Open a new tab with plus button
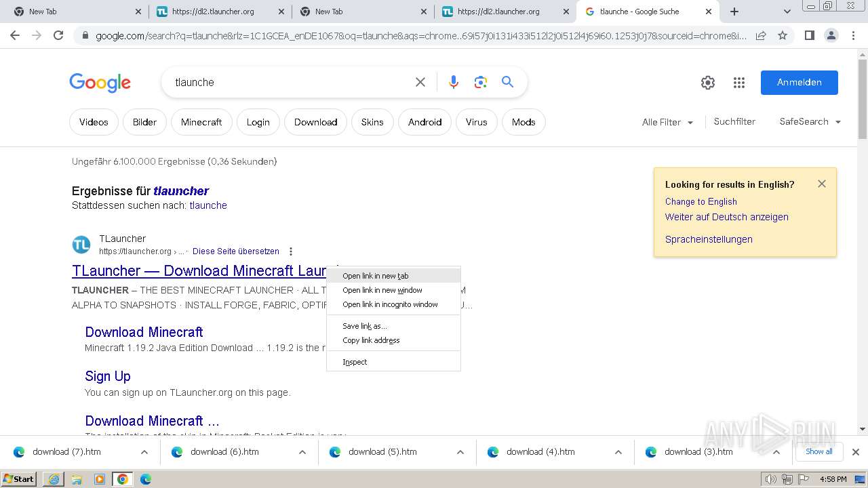 click(734, 12)
